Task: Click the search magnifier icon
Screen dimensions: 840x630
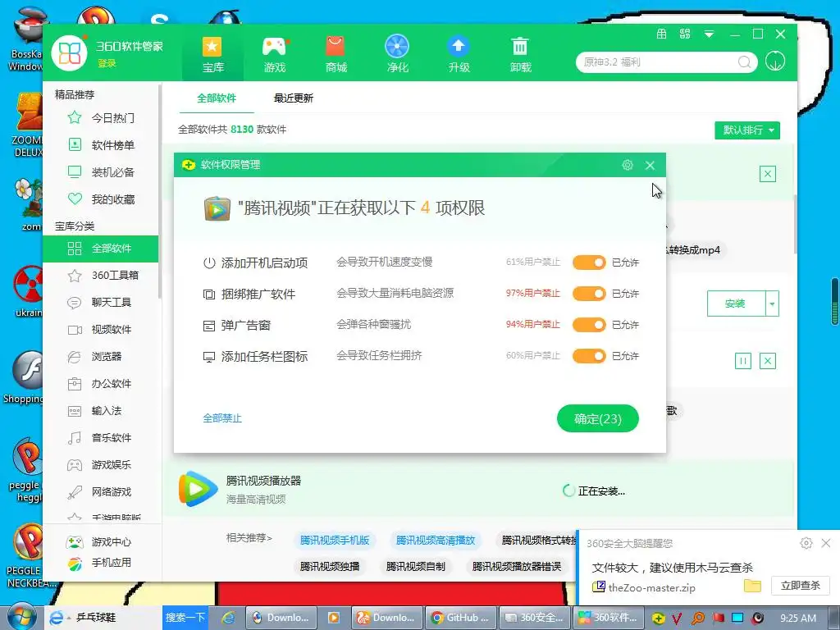Action: (x=744, y=62)
